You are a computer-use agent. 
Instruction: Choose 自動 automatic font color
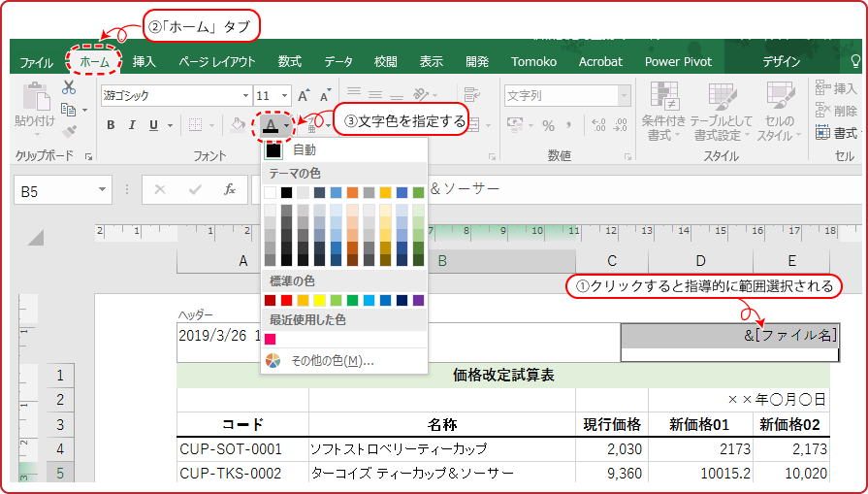coord(344,149)
